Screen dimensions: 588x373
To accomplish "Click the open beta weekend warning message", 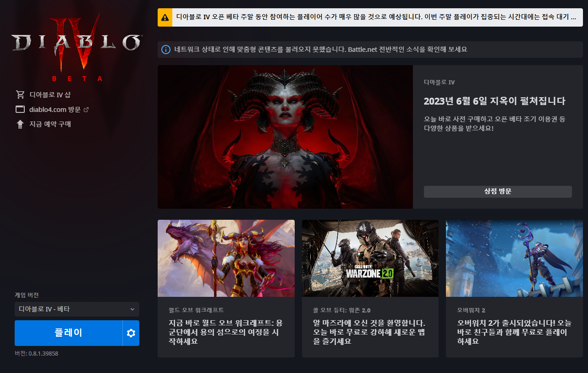I will click(376, 17).
